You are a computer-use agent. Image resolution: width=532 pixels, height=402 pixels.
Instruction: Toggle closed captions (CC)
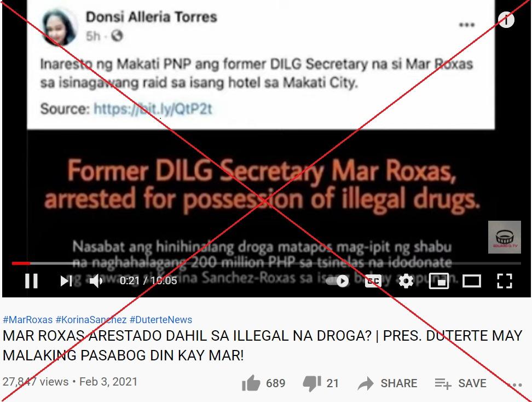point(373,281)
